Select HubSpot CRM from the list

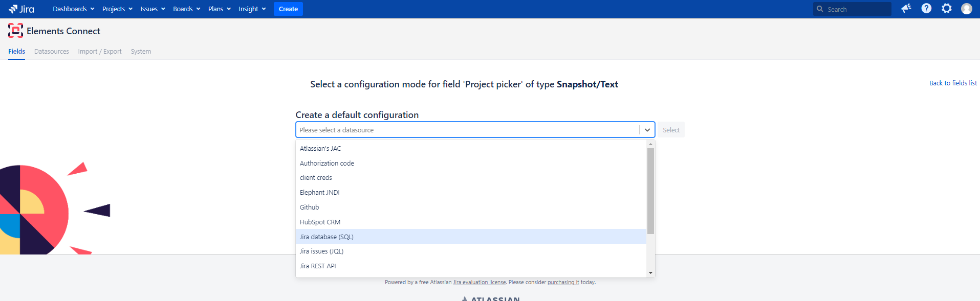pyautogui.click(x=320, y=222)
